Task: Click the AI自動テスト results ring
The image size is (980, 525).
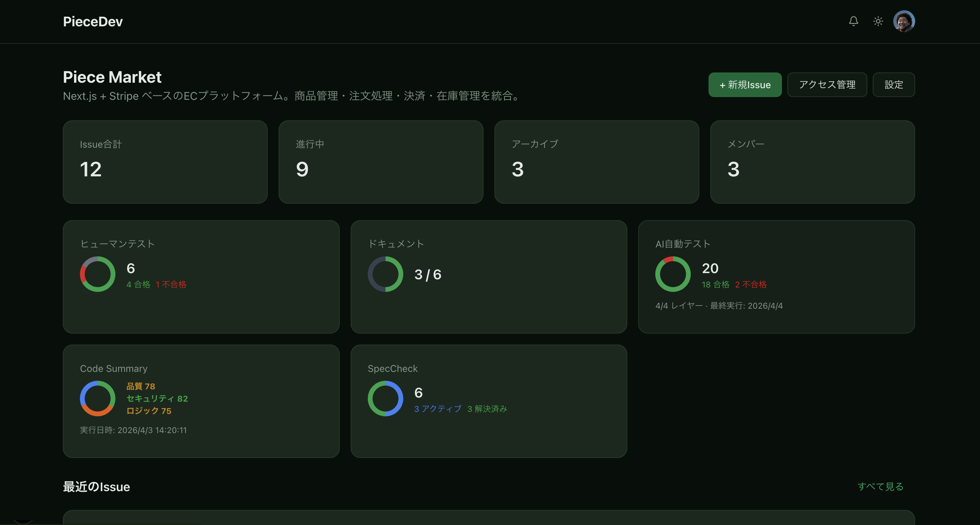Action: pyautogui.click(x=673, y=274)
